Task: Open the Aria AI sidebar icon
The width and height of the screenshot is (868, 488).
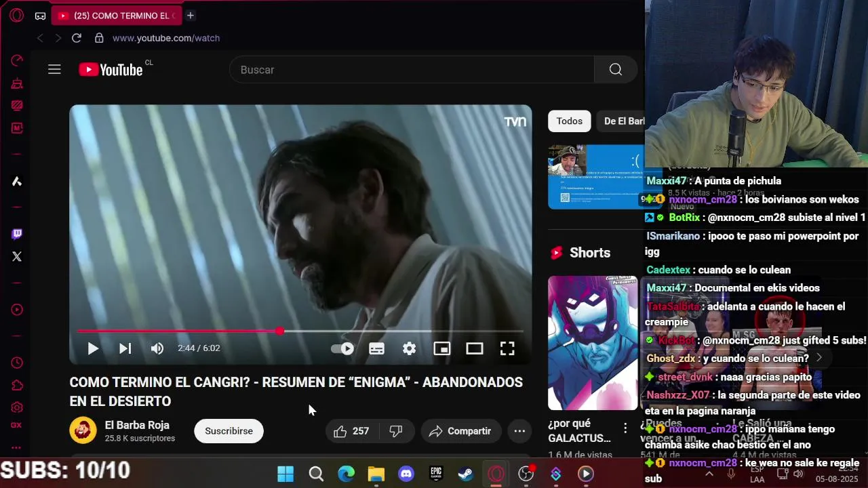Action: [x=17, y=181]
